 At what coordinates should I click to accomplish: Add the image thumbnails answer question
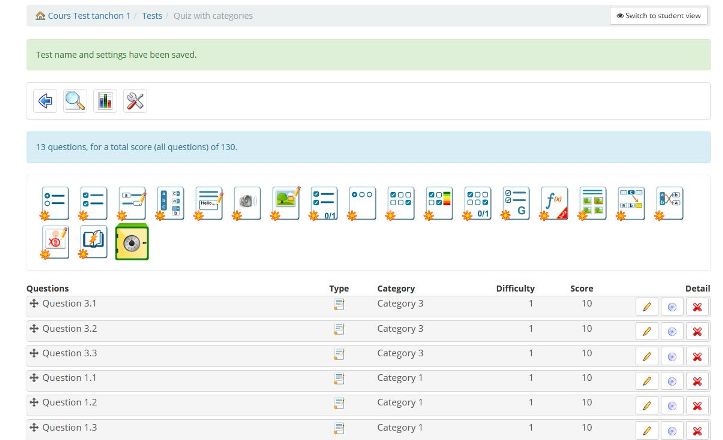pyautogui.click(x=592, y=203)
